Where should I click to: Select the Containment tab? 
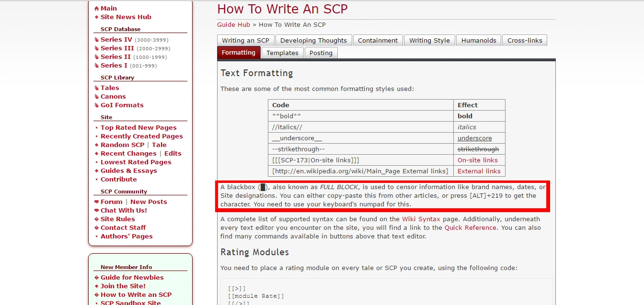point(378,41)
